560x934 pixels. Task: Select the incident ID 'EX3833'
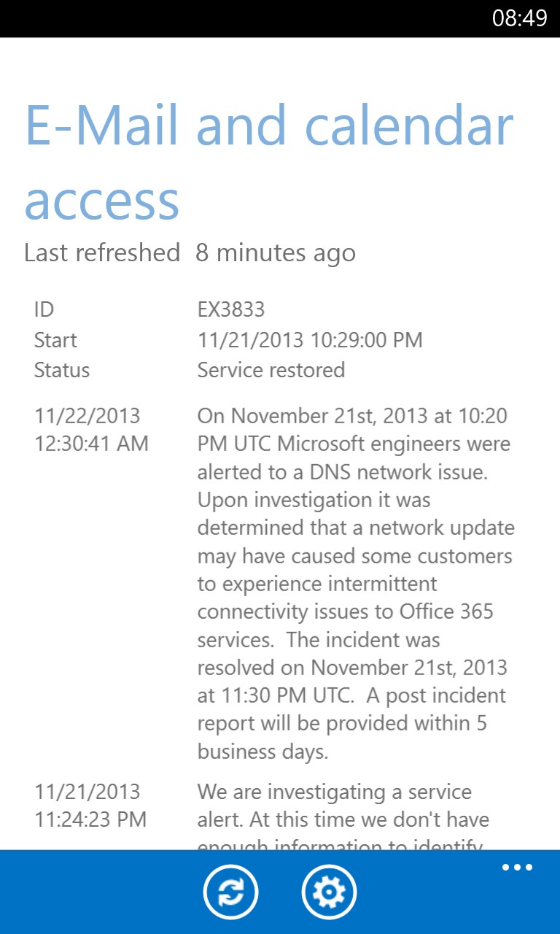pyautogui.click(x=231, y=309)
